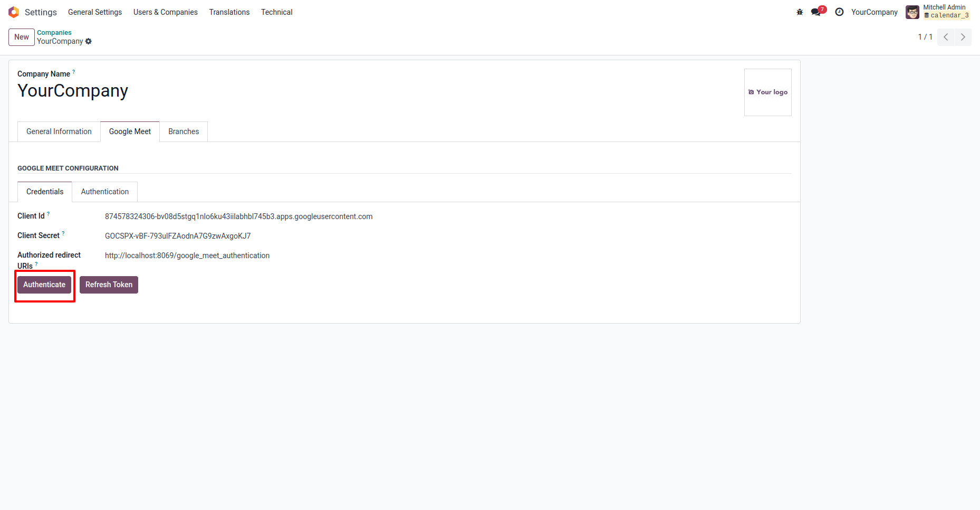Open the Odoo apps home menu icon
This screenshot has width=980, height=510.
[x=14, y=12]
